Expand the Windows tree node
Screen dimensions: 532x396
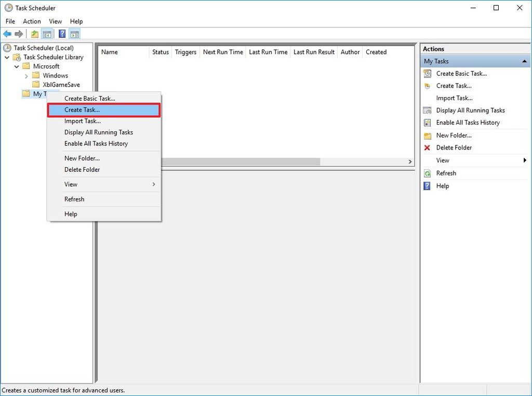click(x=26, y=76)
